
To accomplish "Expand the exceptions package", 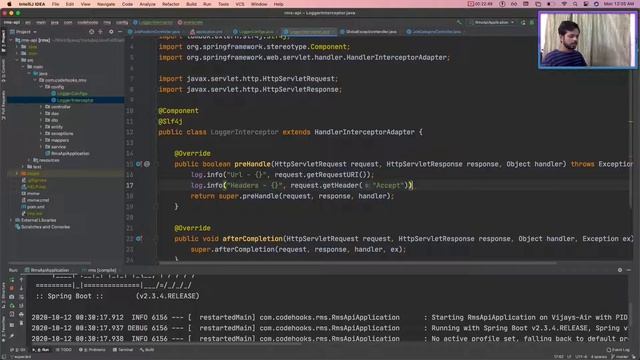I will coord(41,133).
